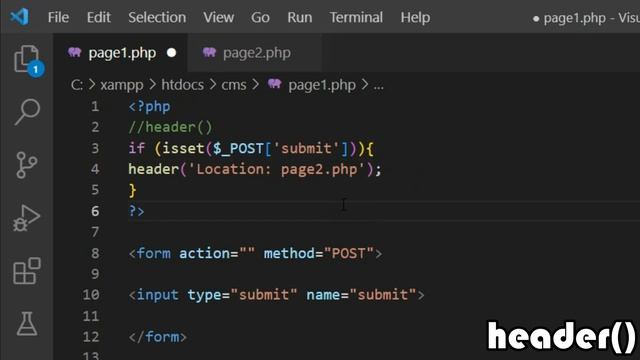Select the page1.php breadcrumb segment
This screenshot has width=640, height=360.
pos(322,85)
